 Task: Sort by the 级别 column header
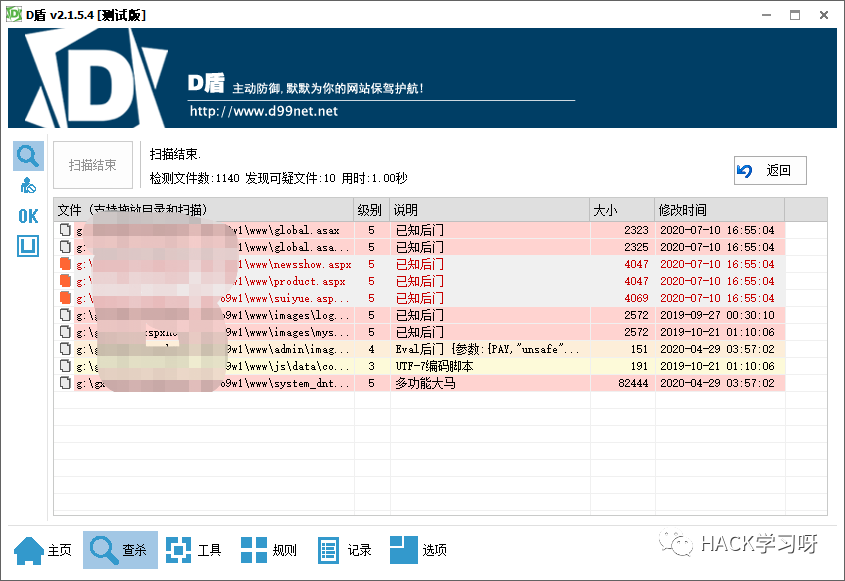[372, 210]
